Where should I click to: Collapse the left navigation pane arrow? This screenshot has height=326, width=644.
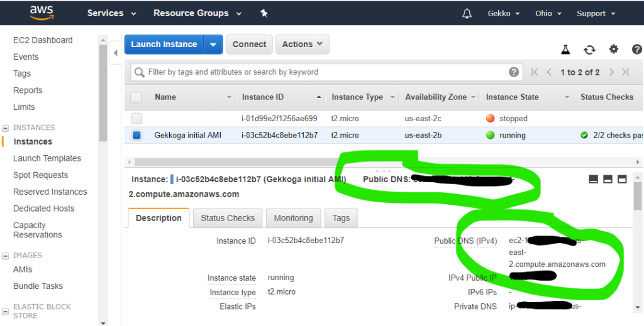[116, 53]
